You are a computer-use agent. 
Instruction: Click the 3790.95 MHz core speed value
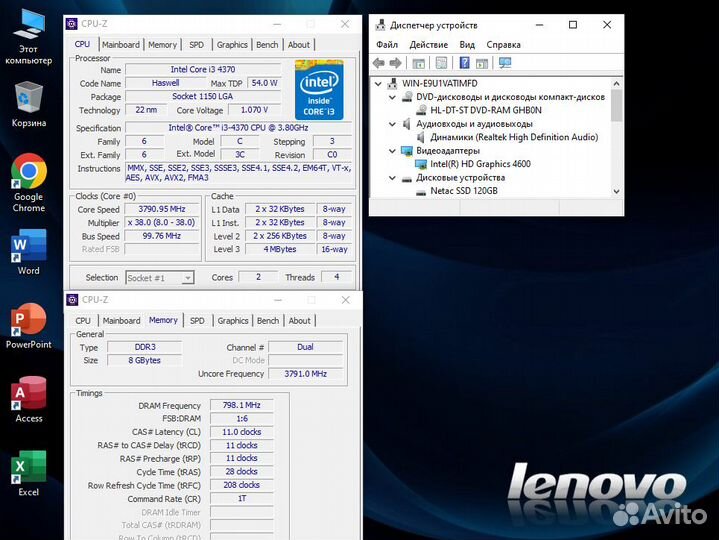(162, 209)
